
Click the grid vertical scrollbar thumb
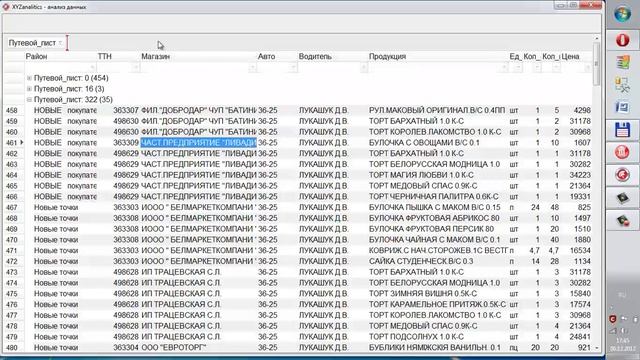point(596,64)
